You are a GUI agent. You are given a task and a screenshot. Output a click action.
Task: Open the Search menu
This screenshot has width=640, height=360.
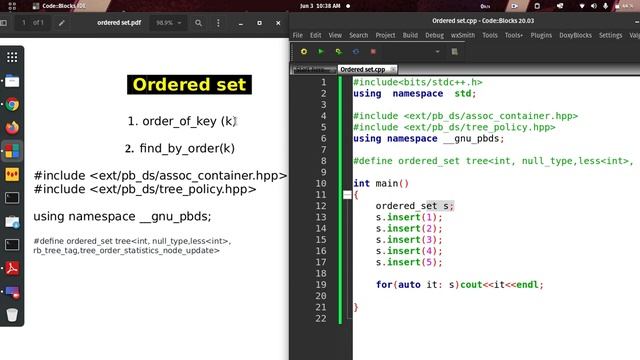(358, 36)
